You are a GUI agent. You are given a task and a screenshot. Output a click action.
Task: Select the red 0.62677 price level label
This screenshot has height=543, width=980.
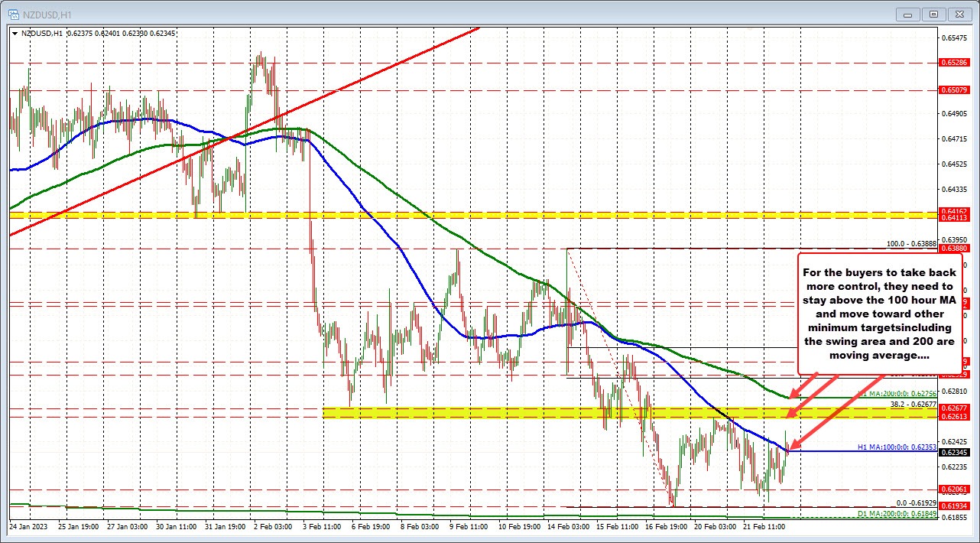tap(953, 408)
